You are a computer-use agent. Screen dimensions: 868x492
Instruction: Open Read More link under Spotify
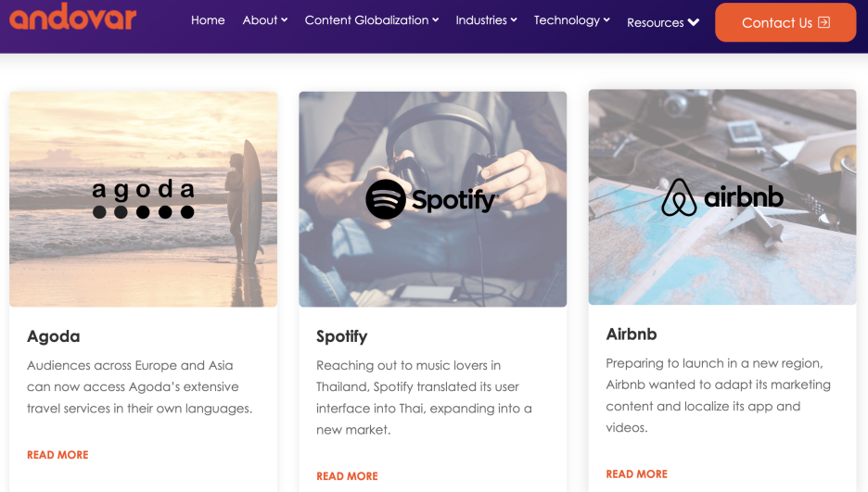click(347, 476)
